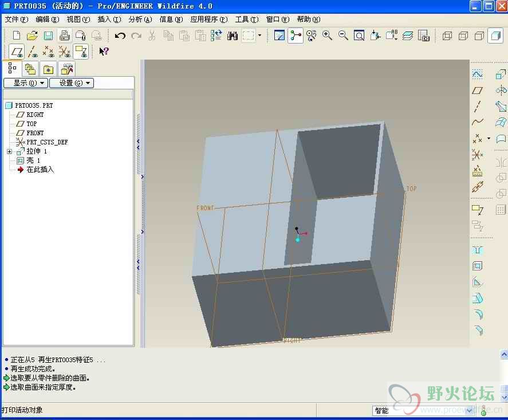Screen dimensions: 508x420
Task: Zoom out of the model
Action: point(343,36)
